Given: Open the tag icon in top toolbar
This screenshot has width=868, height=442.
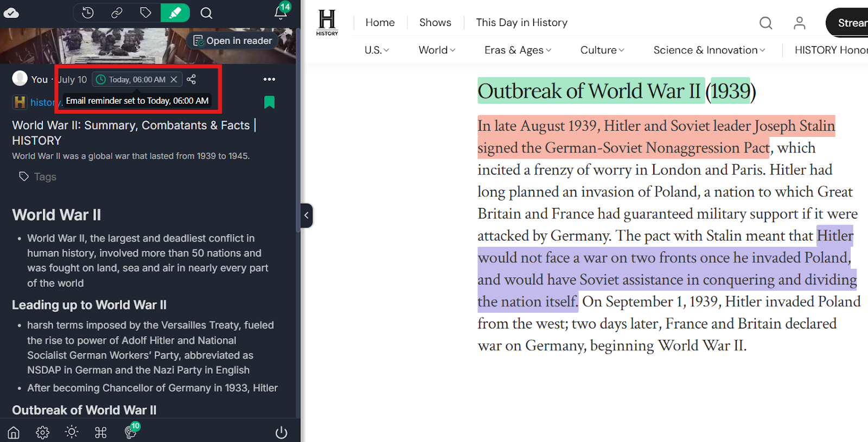Looking at the screenshot, I should 145,13.
